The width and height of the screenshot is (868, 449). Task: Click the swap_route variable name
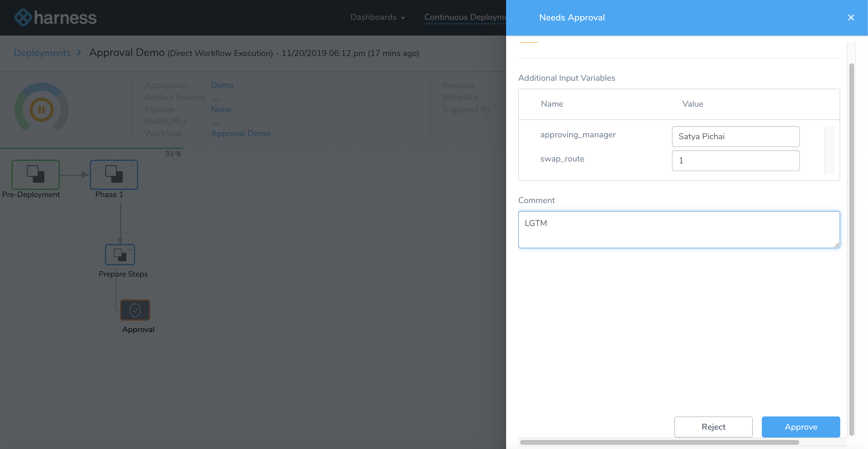tap(562, 159)
